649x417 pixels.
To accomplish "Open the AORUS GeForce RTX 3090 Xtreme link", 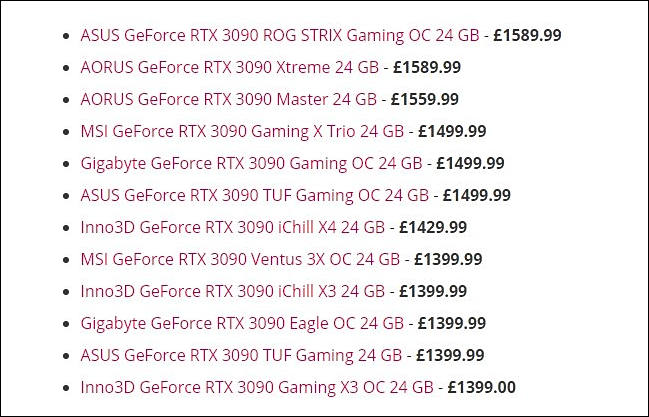I will pos(230,67).
